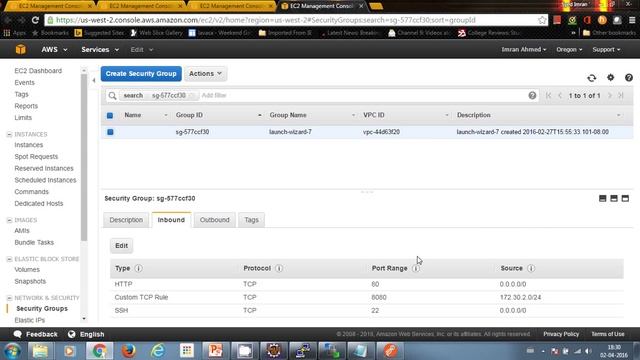Click the help icon in the search filter bar
The height and width of the screenshot is (360, 640).
pyautogui.click(x=532, y=95)
